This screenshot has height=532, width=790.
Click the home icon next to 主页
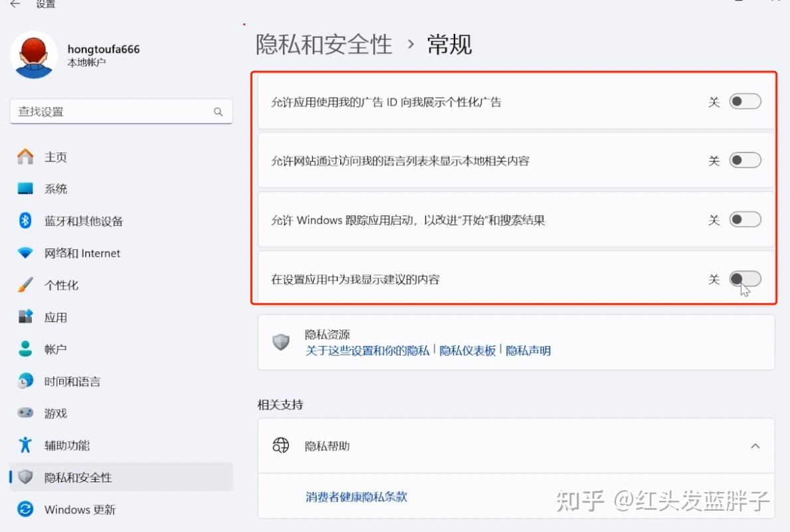pos(25,157)
